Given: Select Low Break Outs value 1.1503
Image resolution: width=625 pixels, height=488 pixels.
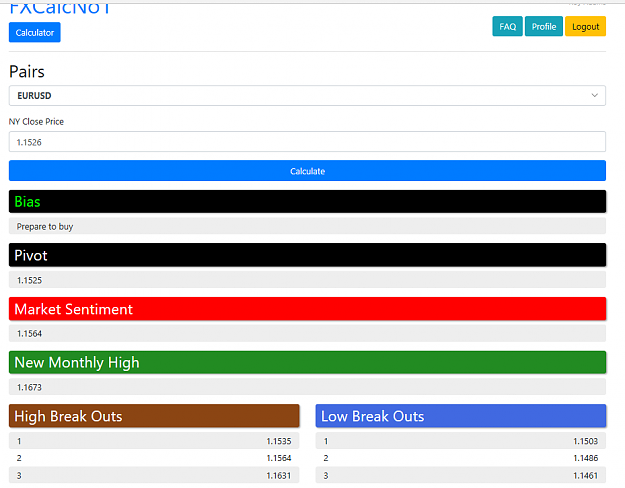Looking at the screenshot, I should coord(586,441).
